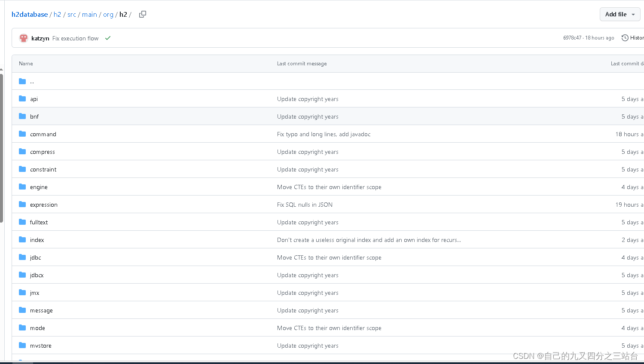644x364 pixels.
Task: Open the fulltext folder name link
Action: pos(39,222)
